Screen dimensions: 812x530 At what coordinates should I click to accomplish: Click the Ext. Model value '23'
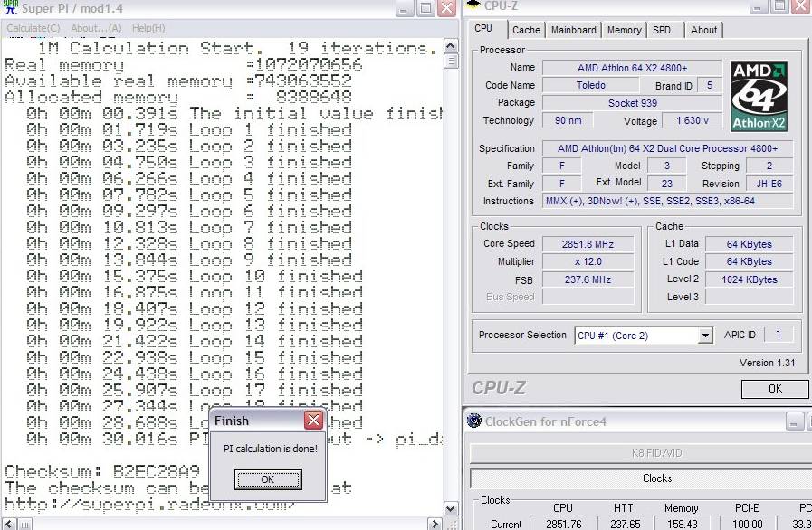click(x=667, y=184)
